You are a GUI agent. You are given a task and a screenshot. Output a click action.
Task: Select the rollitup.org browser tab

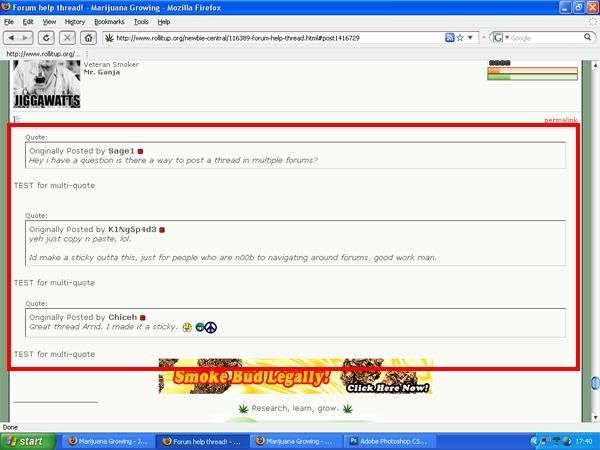43,54
